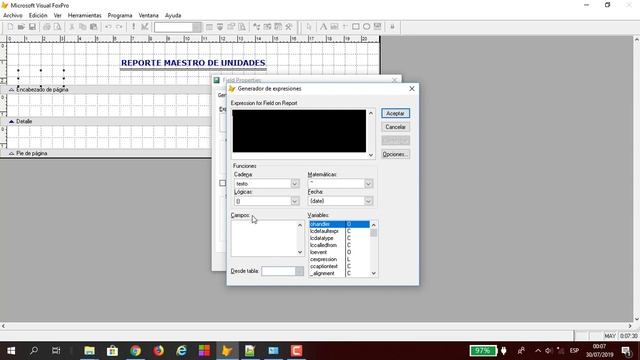The height and width of the screenshot is (360, 640).
Task: Open the Programa menu
Action: click(120, 15)
